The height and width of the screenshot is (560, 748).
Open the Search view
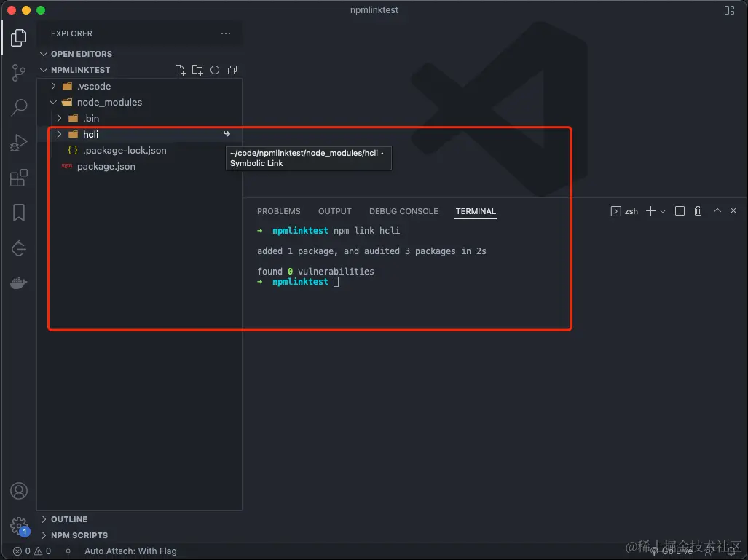point(19,107)
